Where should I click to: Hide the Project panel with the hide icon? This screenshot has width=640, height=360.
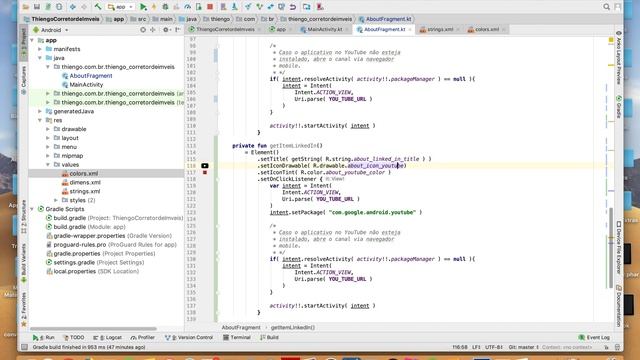click(x=178, y=30)
